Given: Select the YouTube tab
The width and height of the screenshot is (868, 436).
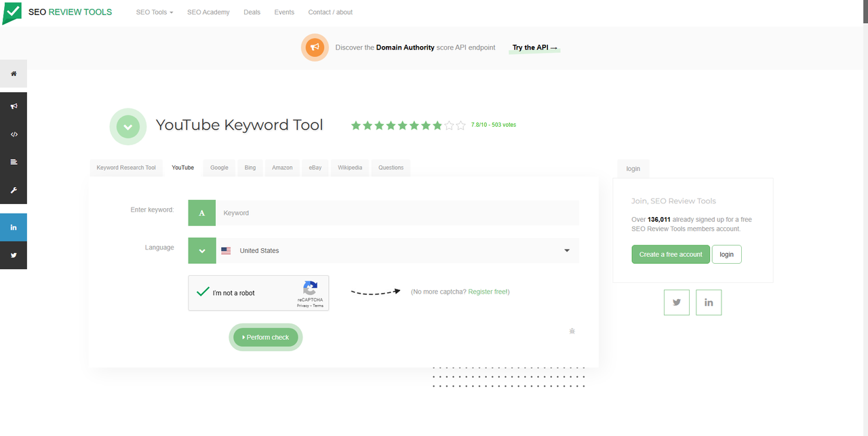Looking at the screenshot, I should point(182,167).
